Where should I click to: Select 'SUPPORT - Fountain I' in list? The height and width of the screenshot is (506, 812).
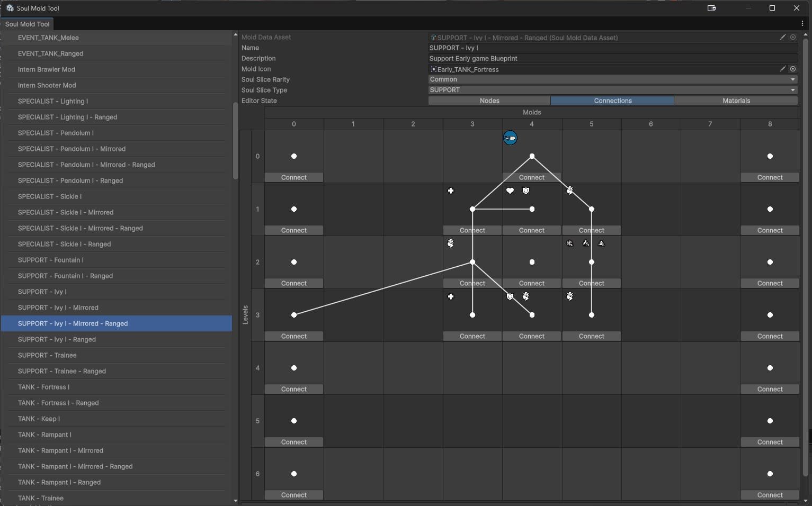(117, 260)
